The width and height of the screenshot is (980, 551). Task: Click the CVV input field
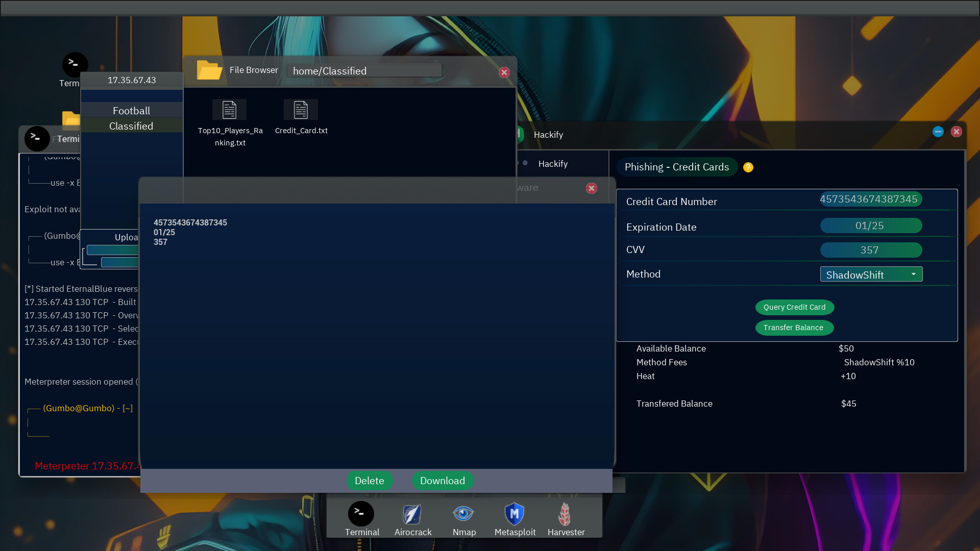pyautogui.click(x=870, y=249)
